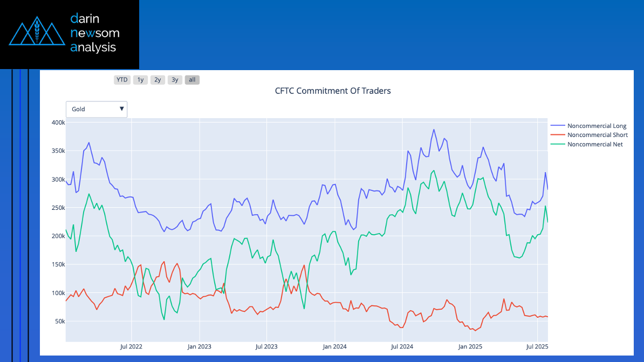Select the YTD range button
The height and width of the screenshot is (362, 644).
(122, 80)
